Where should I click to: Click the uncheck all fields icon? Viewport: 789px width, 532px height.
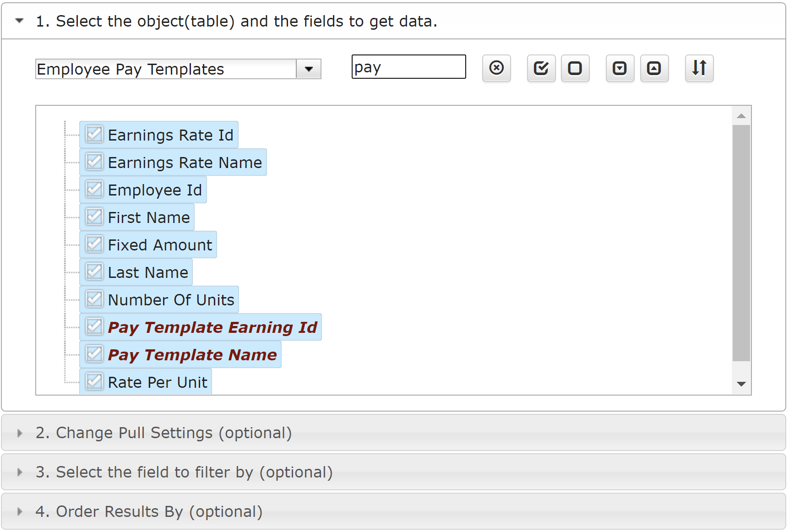575,68
